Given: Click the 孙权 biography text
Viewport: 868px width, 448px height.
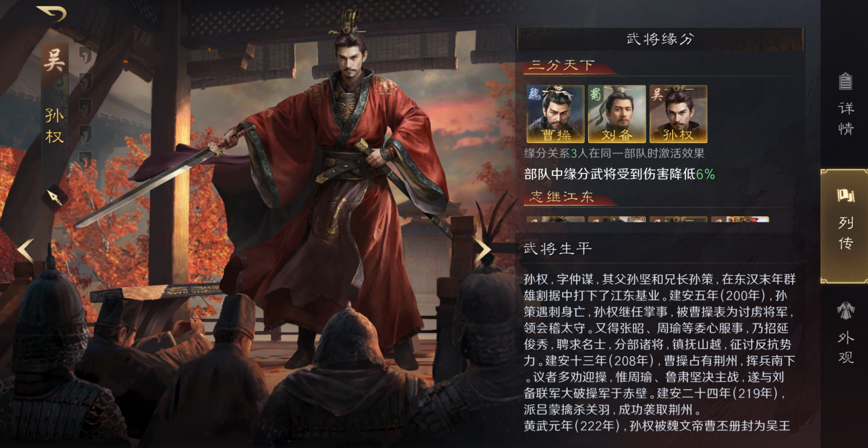Looking at the screenshot, I should click(x=660, y=353).
